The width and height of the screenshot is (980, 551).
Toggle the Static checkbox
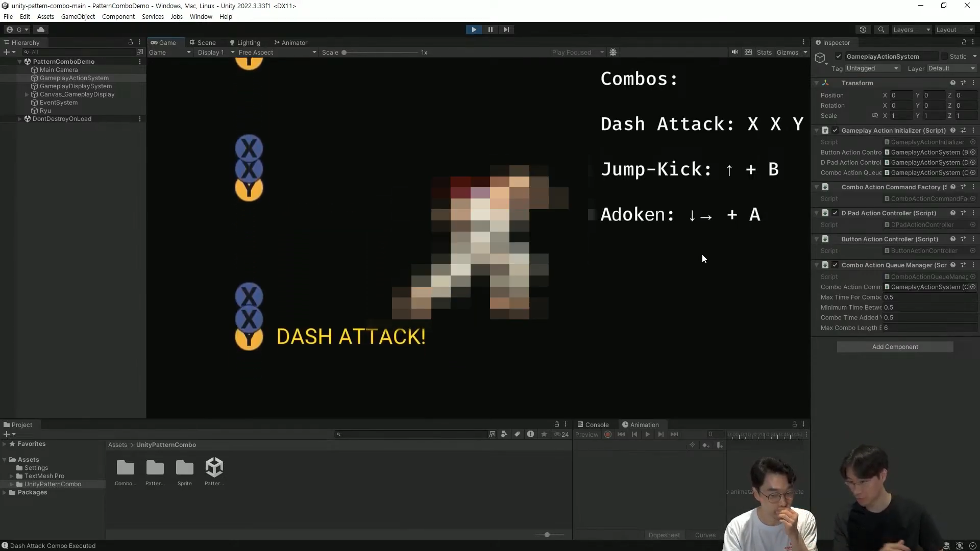tap(944, 57)
